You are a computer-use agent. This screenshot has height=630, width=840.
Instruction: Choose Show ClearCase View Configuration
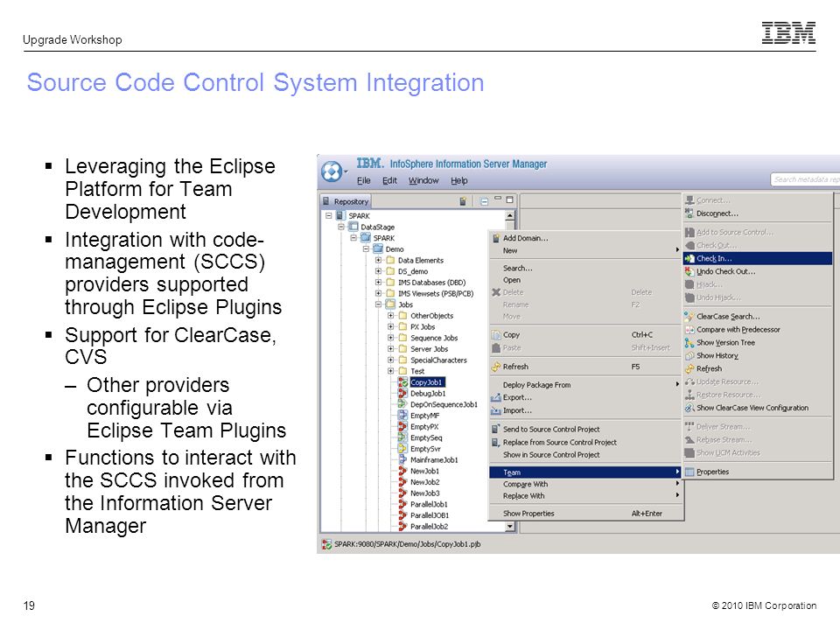[758, 408]
